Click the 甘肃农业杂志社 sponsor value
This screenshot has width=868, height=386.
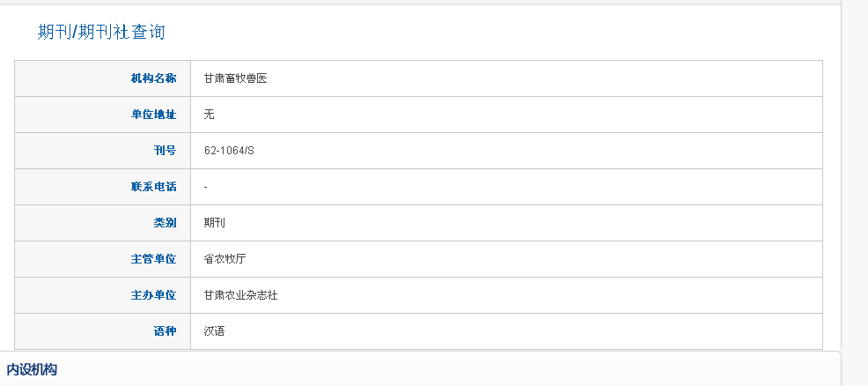pyautogui.click(x=241, y=295)
